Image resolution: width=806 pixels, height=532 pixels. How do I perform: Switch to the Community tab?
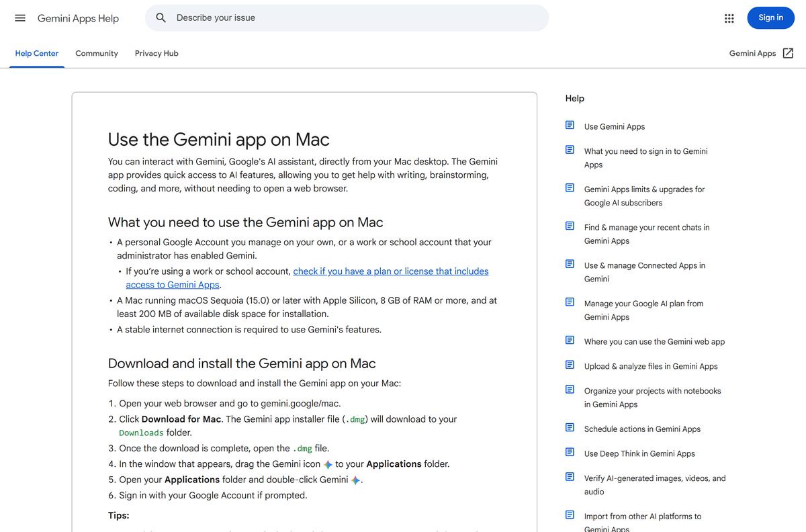pyautogui.click(x=97, y=53)
